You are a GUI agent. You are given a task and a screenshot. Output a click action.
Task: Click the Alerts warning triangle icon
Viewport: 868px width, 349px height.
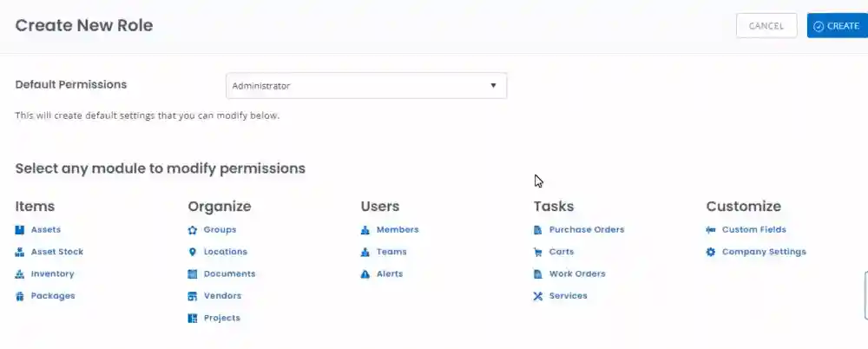tap(365, 274)
